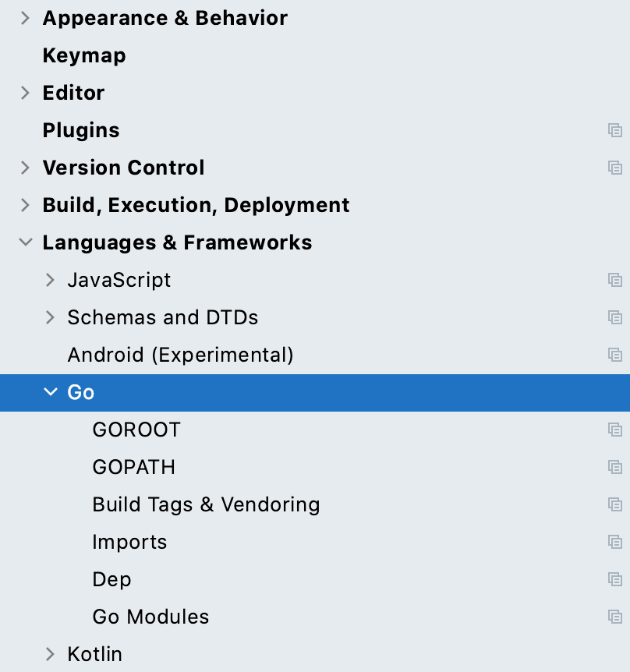The height and width of the screenshot is (672, 630).
Task: Select Build Tags & Vendoring settings
Action: (206, 504)
